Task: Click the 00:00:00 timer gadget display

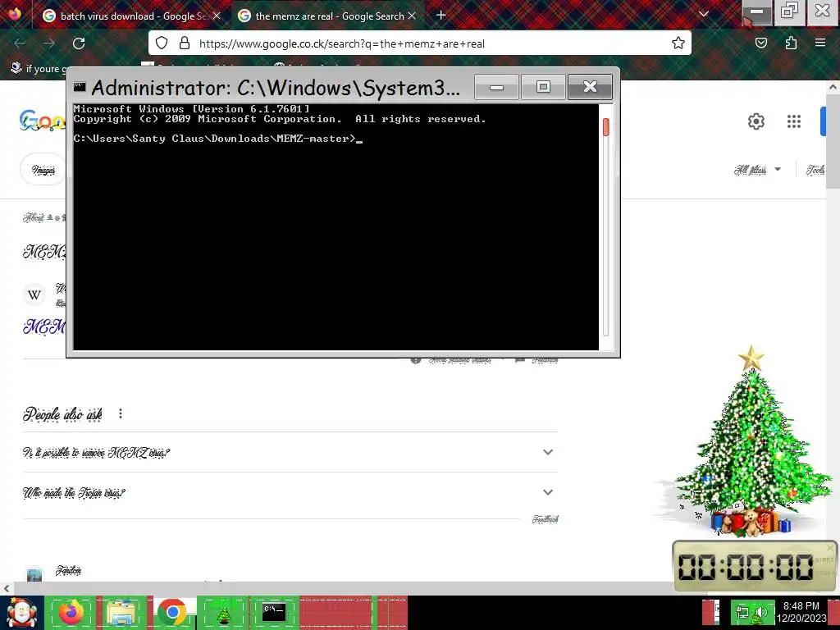Action: (x=746, y=567)
